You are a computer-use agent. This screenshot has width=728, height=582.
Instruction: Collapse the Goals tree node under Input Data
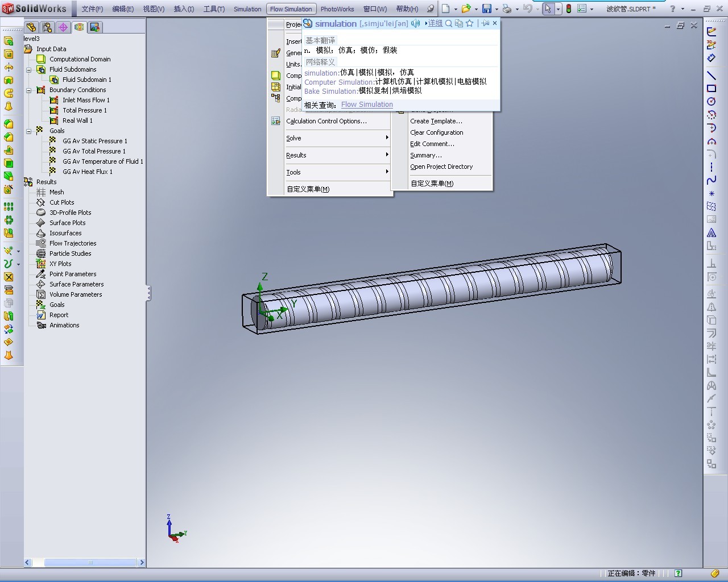(x=28, y=131)
